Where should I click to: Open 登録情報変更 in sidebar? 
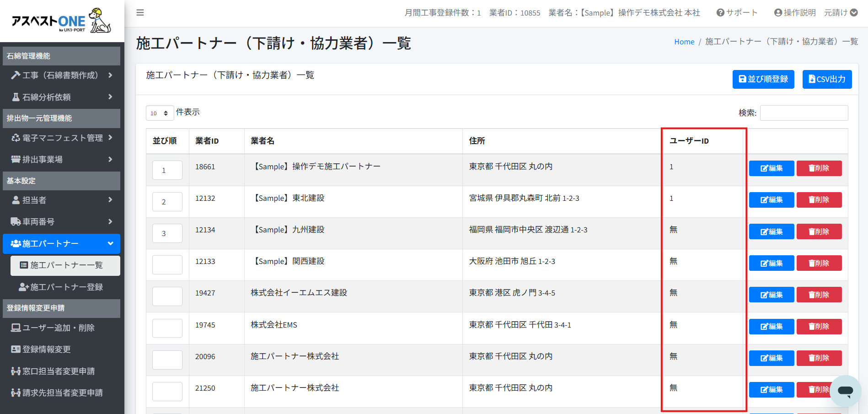pyautogui.click(x=46, y=349)
